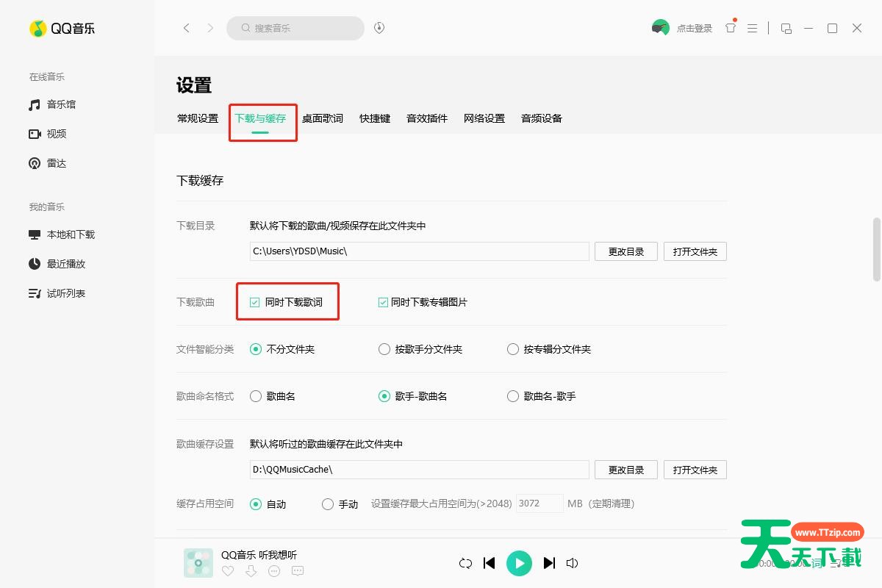Open the main menu hamburger icon

[752, 28]
